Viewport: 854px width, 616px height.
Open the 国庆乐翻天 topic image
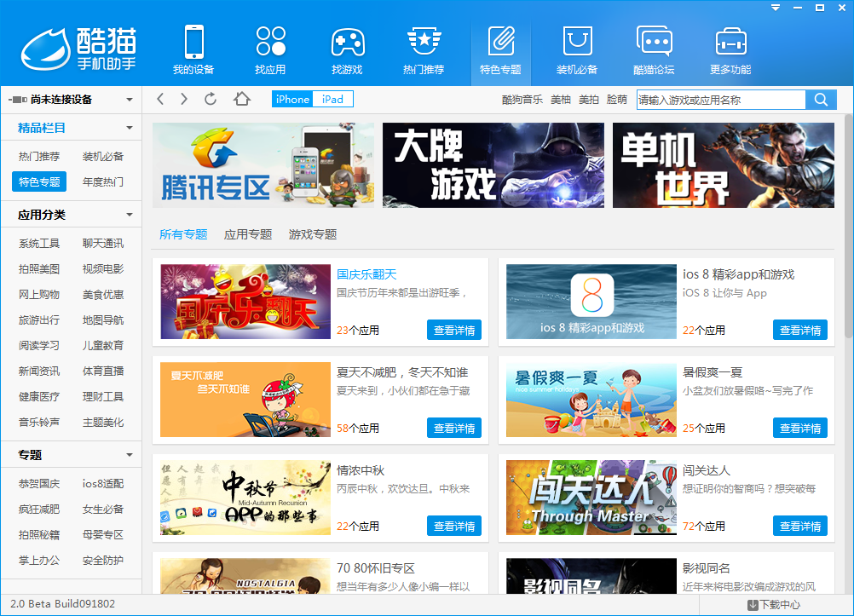click(245, 302)
